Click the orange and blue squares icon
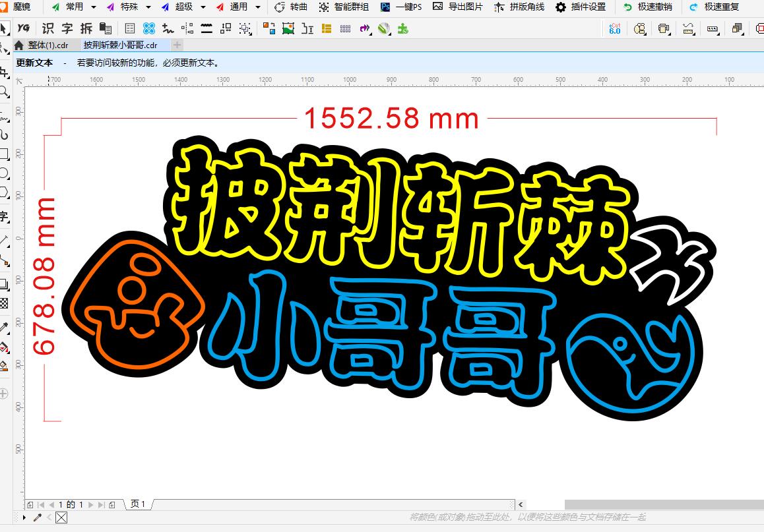Image resolution: width=764 pixels, height=532 pixels. 269,28
